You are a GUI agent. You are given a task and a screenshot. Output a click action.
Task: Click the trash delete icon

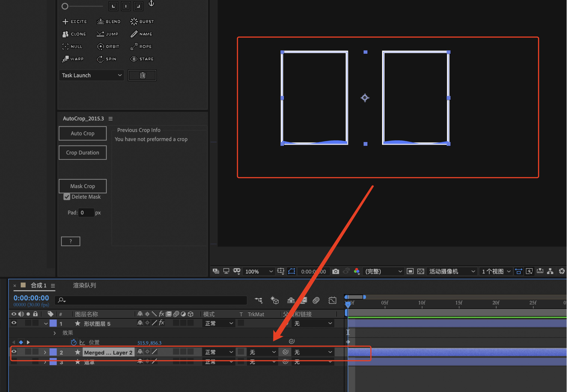[142, 75]
